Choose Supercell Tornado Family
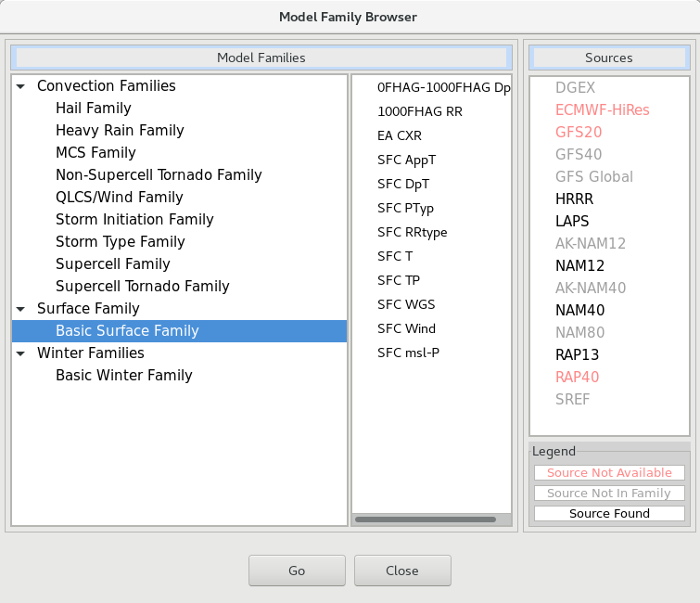 click(143, 287)
